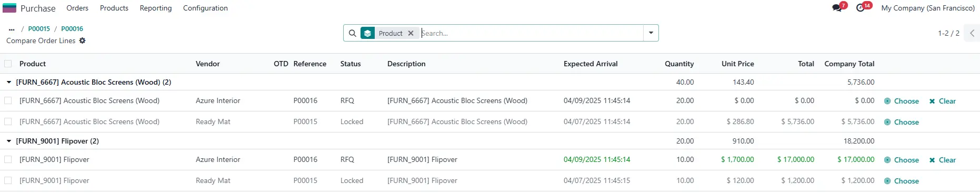The width and height of the screenshot is (980, 193).
Task: Choose the Flipover Azure Interior line
Action: tap(902, 160)
